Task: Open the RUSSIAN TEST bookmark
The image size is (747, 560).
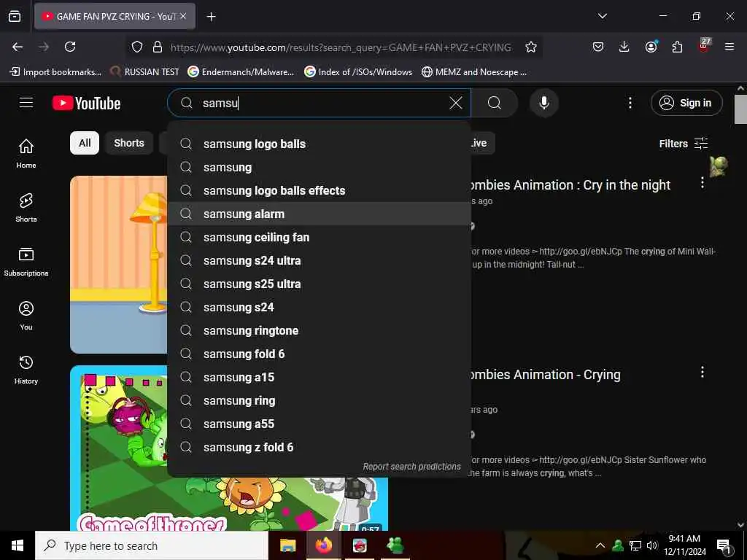Action: pos(144,72)
